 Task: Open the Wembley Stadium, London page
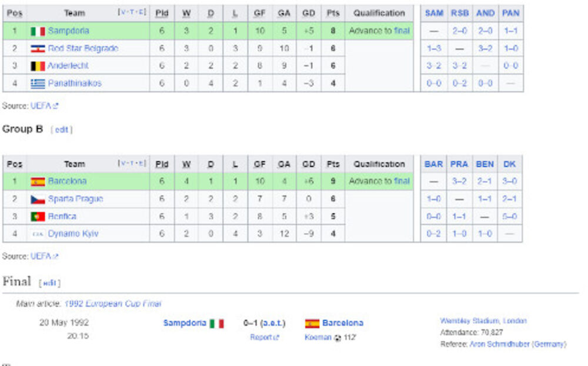(485, 321)
